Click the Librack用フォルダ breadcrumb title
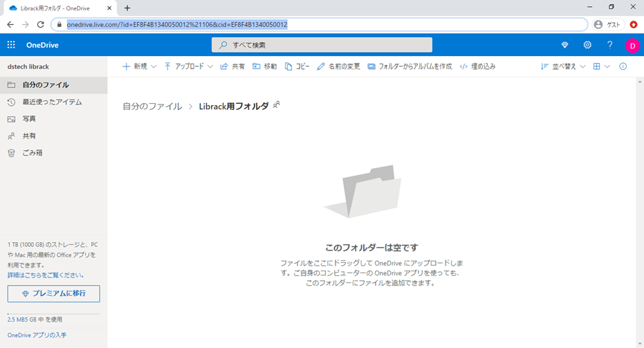 coord(234,106)
